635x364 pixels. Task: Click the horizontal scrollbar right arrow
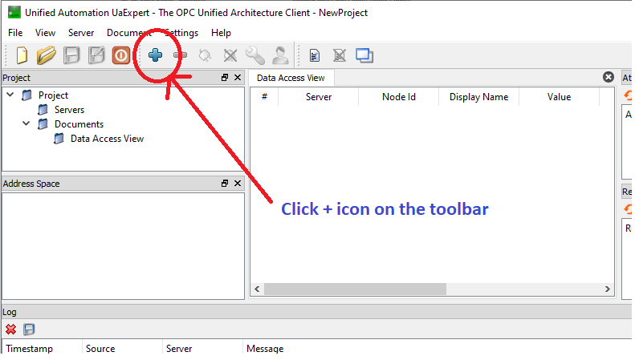coord(607,289)
